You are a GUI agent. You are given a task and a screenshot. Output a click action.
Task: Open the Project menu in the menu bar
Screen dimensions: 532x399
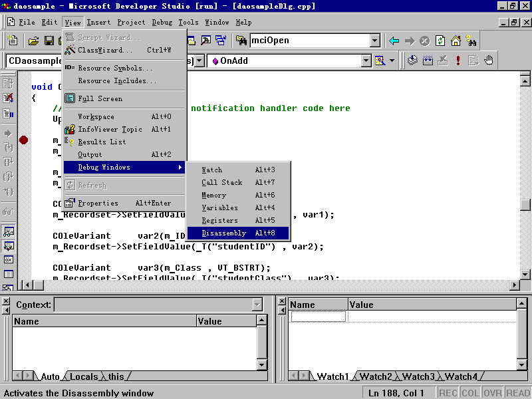tap(131, 23)
